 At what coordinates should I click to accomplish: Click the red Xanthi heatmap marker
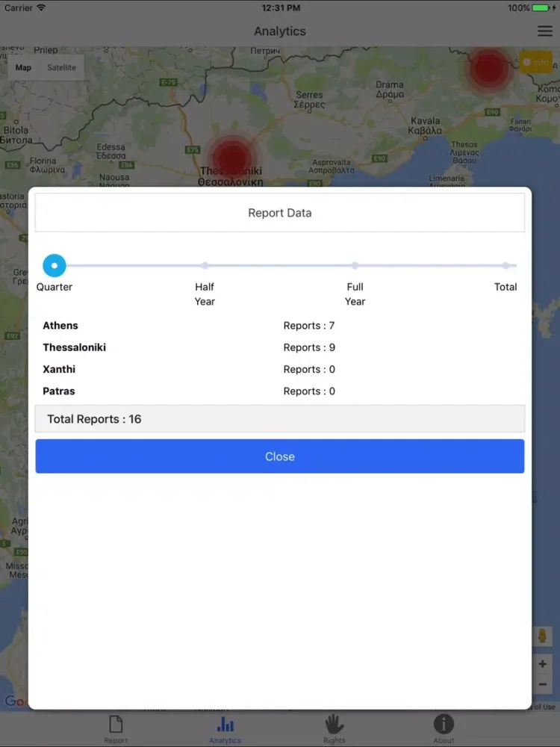(x=489, y=69)
